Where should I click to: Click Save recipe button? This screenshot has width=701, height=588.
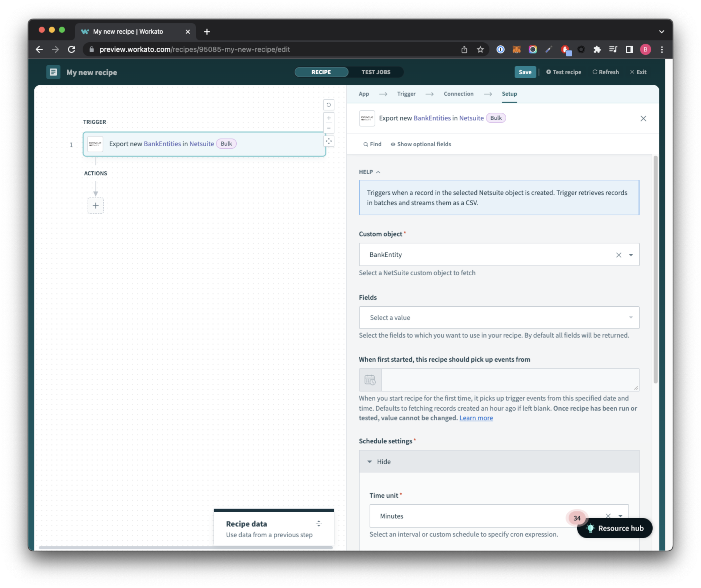coord(524,72)
